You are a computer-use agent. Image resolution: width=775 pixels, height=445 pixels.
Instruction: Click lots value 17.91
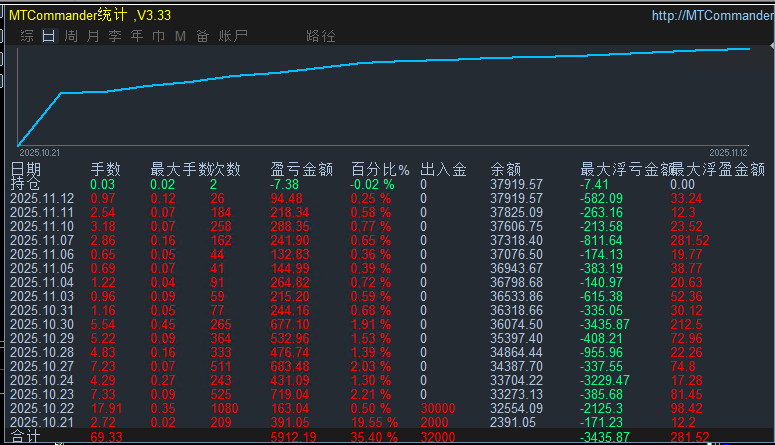(106, 408)
